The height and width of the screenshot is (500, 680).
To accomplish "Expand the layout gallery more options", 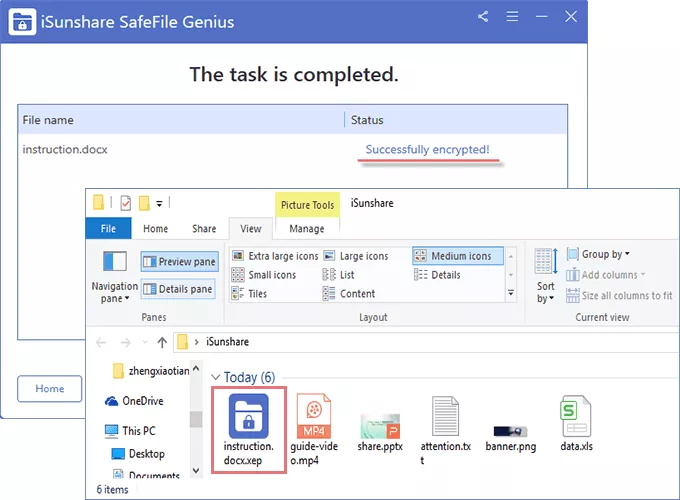I will [x=511, y=294].
